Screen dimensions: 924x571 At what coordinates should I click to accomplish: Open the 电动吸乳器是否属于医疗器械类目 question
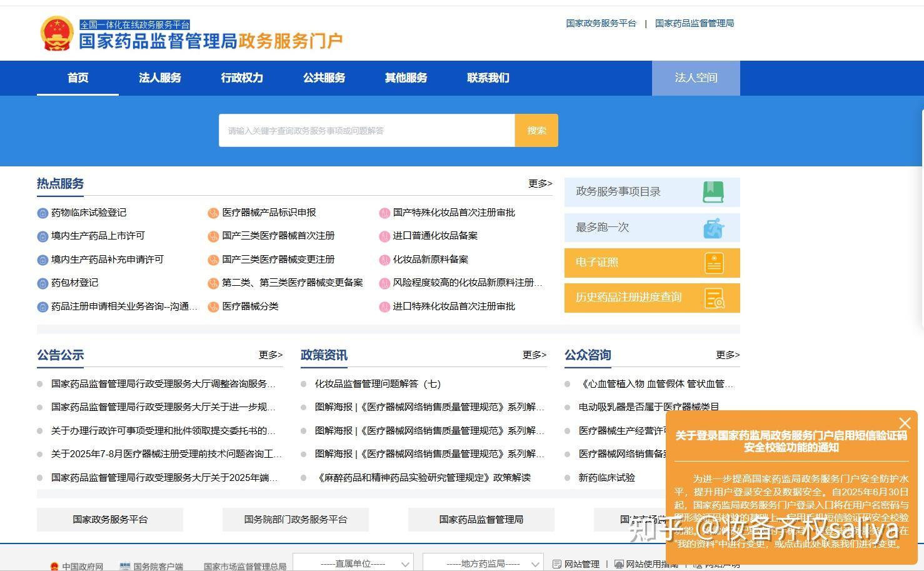coord(649,407)
